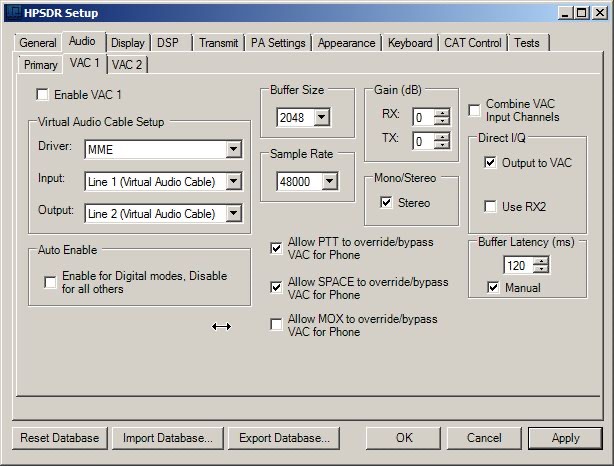Select the Primary audio sub-tab
Image resolution: width=614 pixels, height=466 pixels.
[x=40, y=65]
